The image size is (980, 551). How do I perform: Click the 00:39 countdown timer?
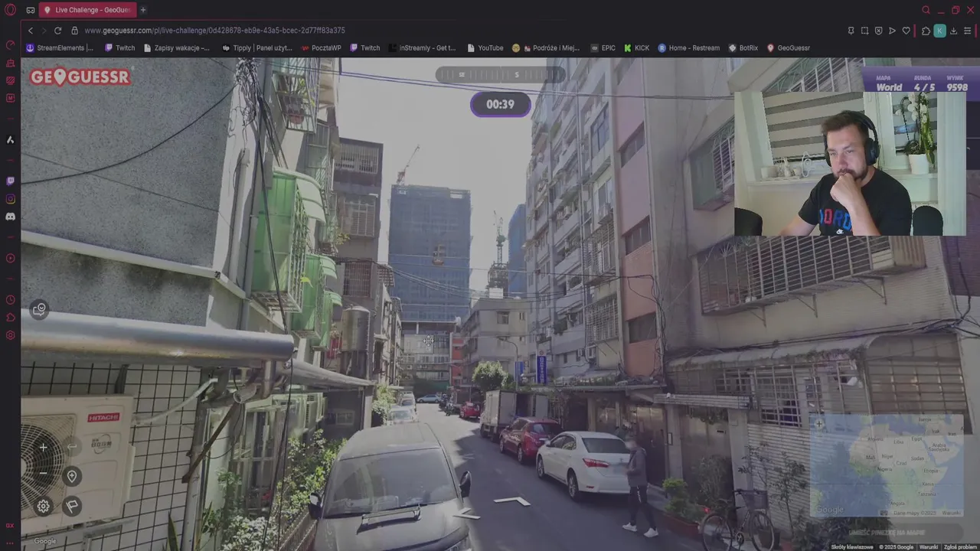point(500,104)
